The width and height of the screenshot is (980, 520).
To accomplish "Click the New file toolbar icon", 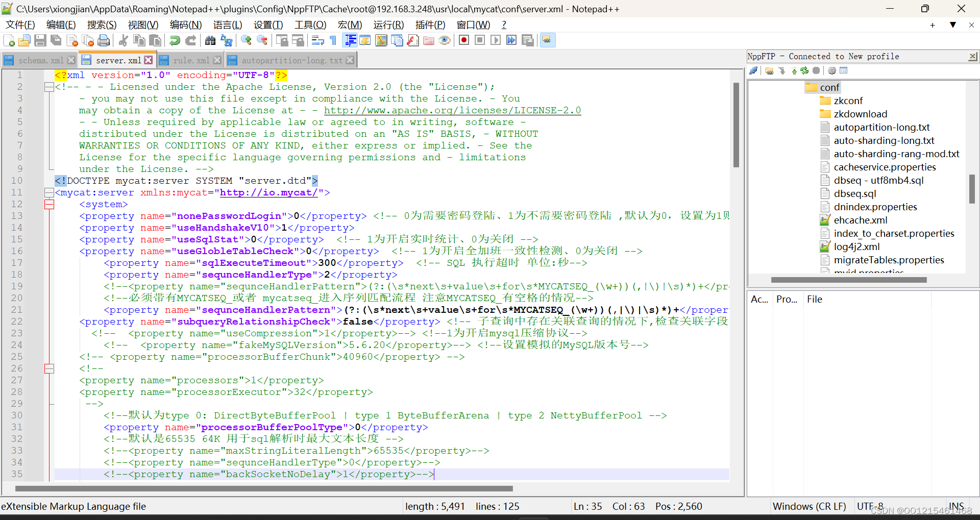I will point(9,40).
